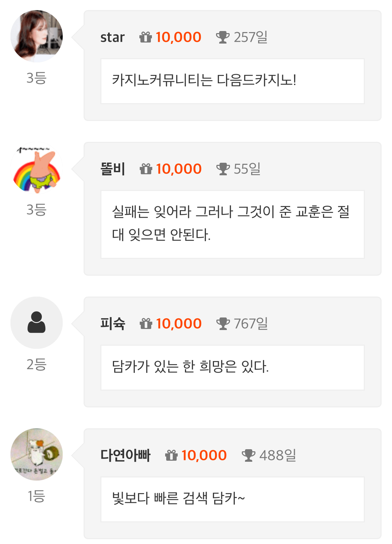Open star's profile picture
The width and height of the screenshot is (392, 544).
click(x=37, y=36)
